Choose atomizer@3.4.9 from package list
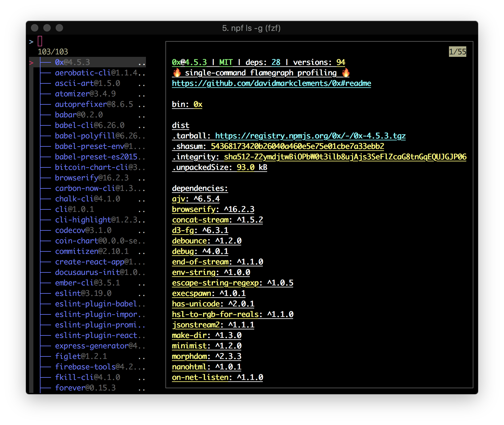 (88, 94)
